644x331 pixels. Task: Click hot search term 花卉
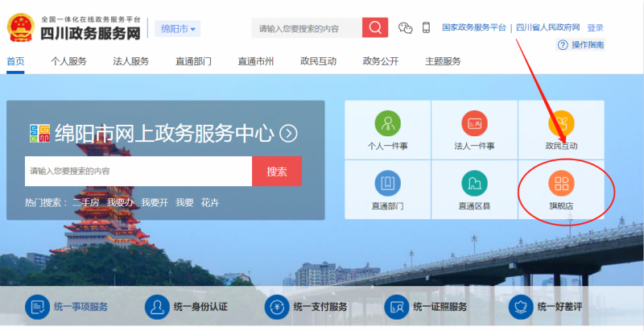(x=210, y=202)
